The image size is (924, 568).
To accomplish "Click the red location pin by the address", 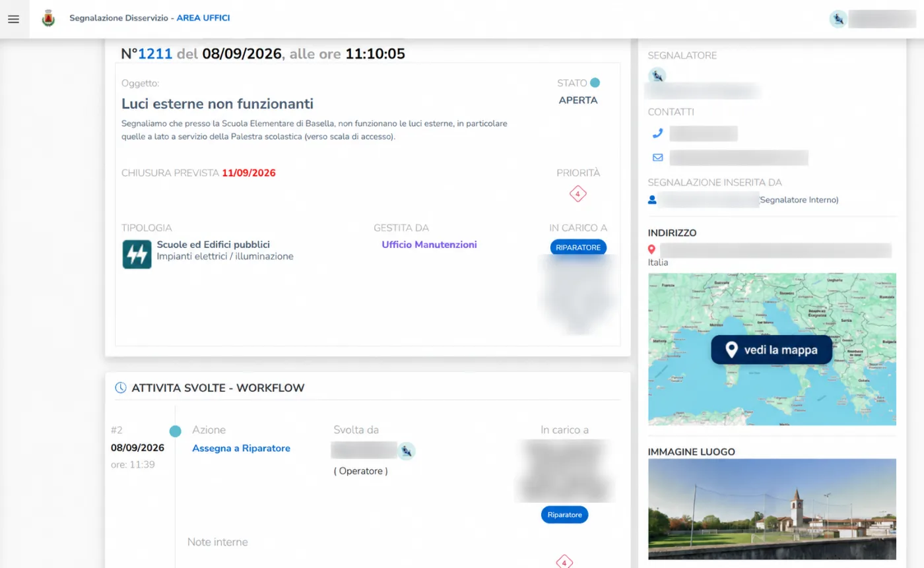I will tap(652, 249).
